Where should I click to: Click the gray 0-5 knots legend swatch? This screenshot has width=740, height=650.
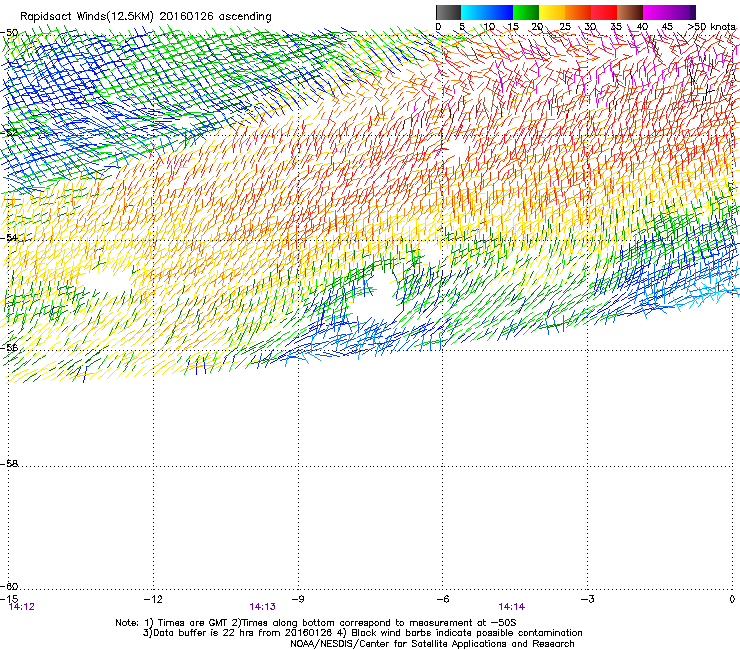(448, 12)
